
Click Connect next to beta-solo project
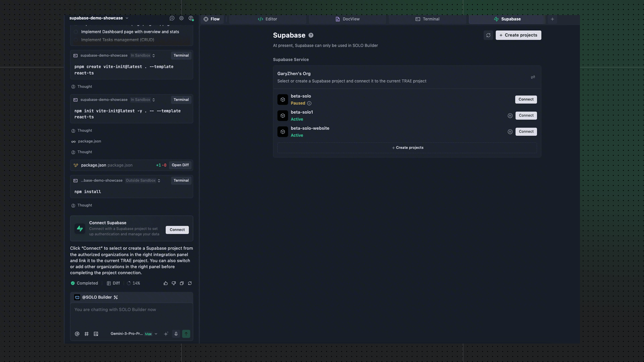coord(526,99)
